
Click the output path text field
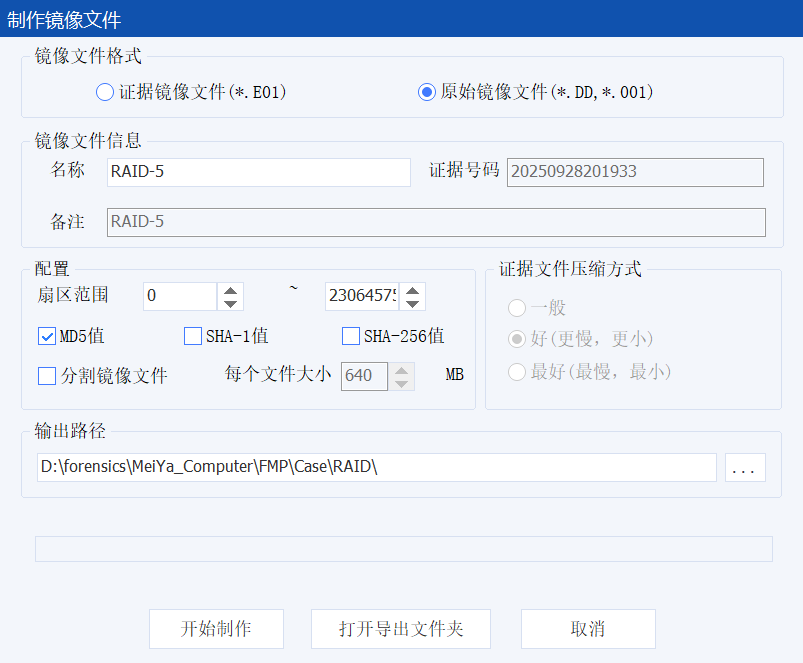pos(376,467)
